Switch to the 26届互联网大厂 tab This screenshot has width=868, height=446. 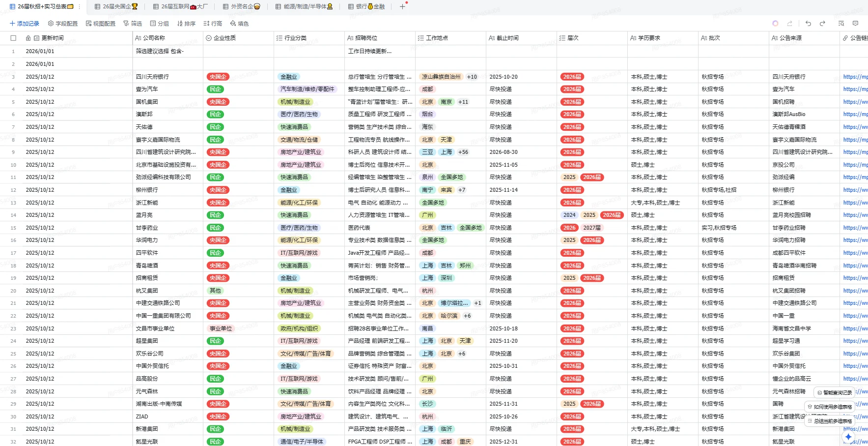180,6
